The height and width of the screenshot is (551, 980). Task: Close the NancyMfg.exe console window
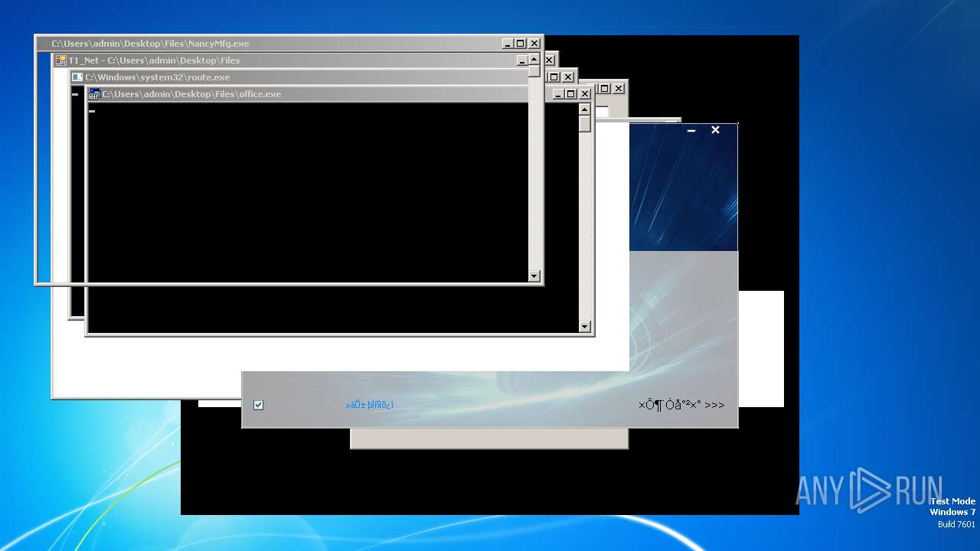pyautogui.click(x=534, y=44)
